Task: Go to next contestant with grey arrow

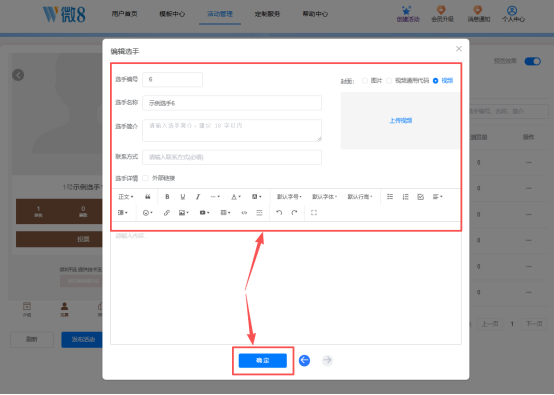Action: [328, 360]
